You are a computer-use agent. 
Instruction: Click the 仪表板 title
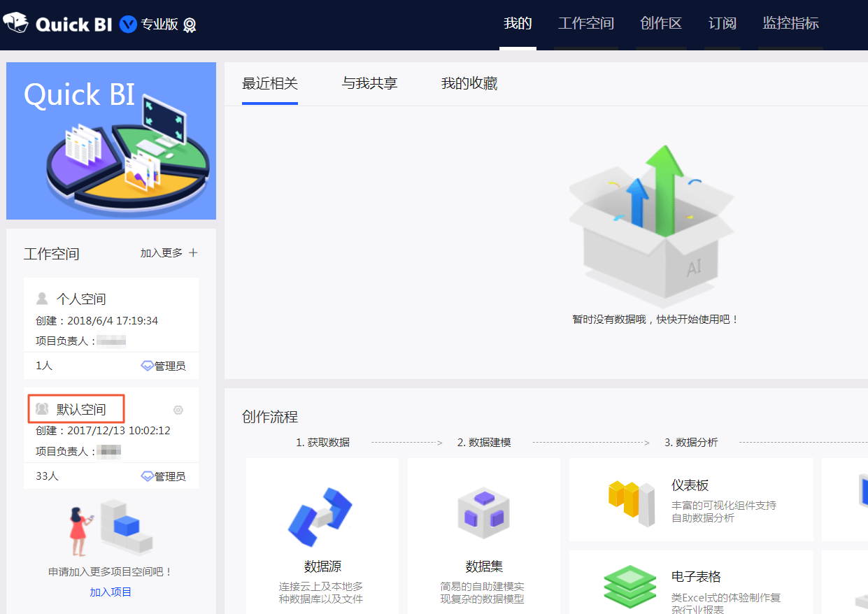pos(690,485)
